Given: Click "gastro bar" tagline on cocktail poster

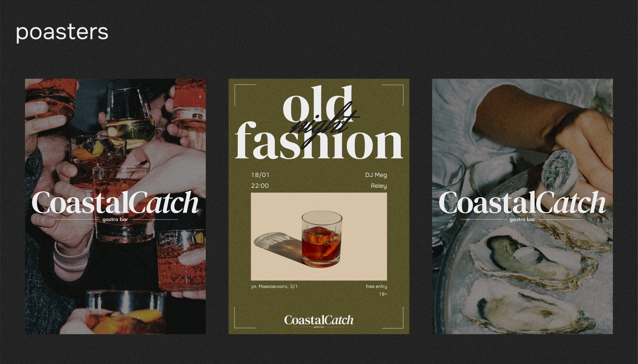Looking at the screenshot, I should (115, 219).
